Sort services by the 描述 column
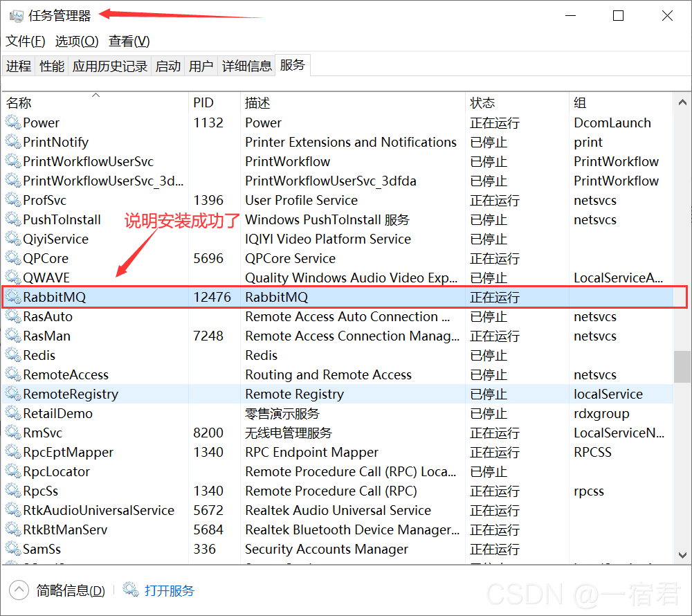Screen dimensions: 692x616 click(x=353, y=103)
